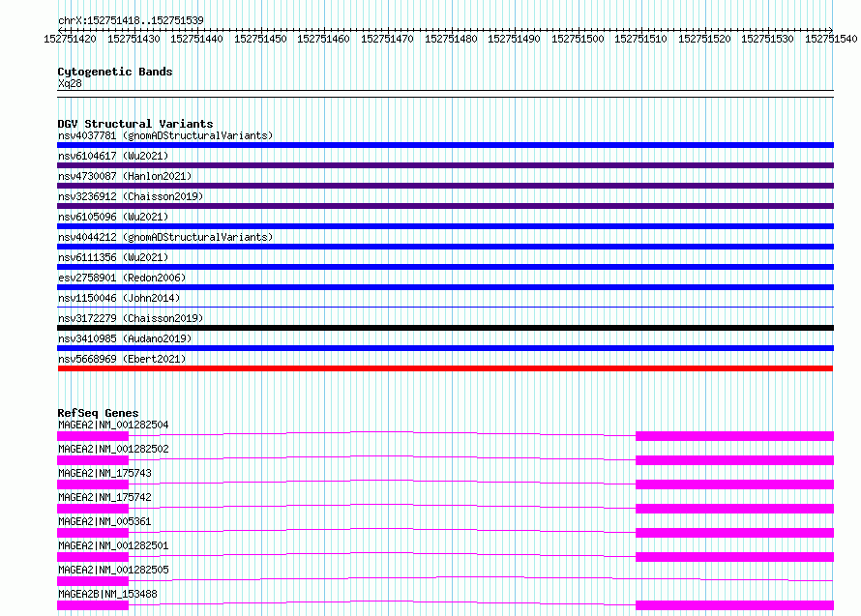Open the nsv3236912 (Chaisson2019) variant label
The height and width of the screenshot is (616, 861).
click(131, 196)
